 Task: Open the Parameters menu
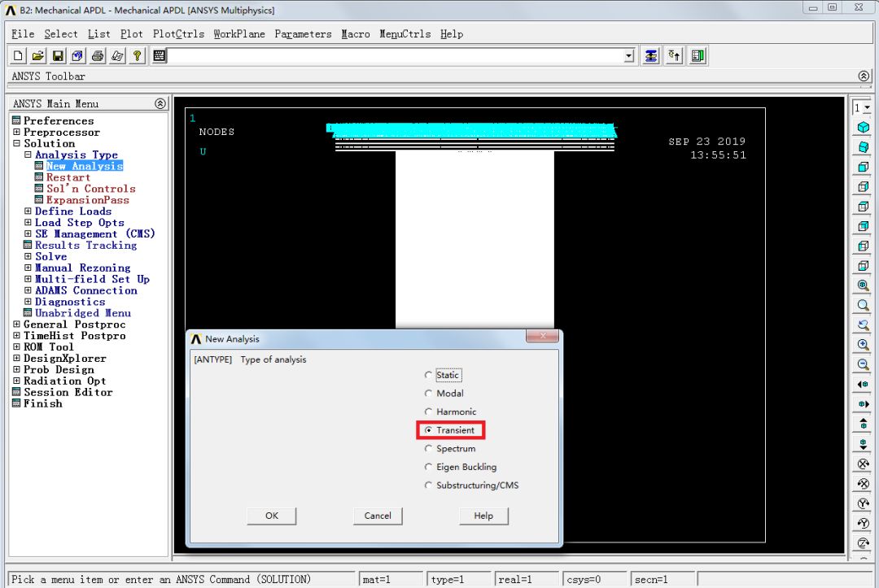(x=304, y=34)
